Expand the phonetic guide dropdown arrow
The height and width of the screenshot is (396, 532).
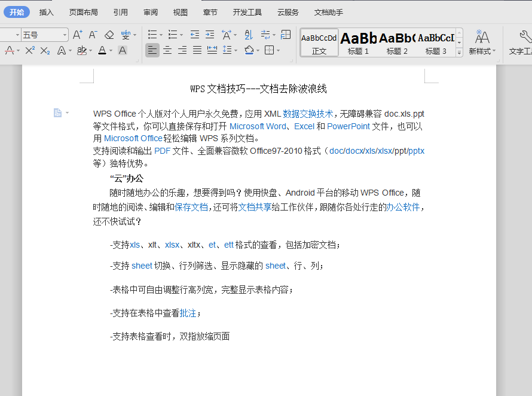coord(134,35)
